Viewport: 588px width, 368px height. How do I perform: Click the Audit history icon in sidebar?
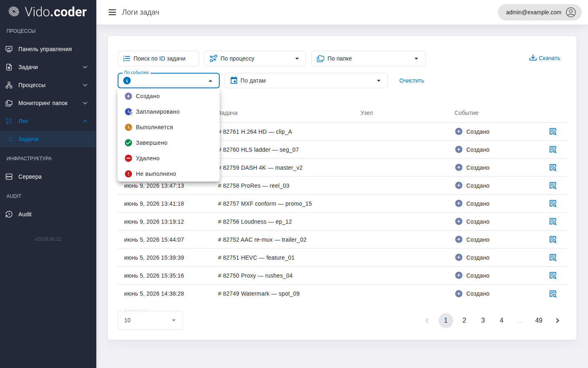coord(9,214)
